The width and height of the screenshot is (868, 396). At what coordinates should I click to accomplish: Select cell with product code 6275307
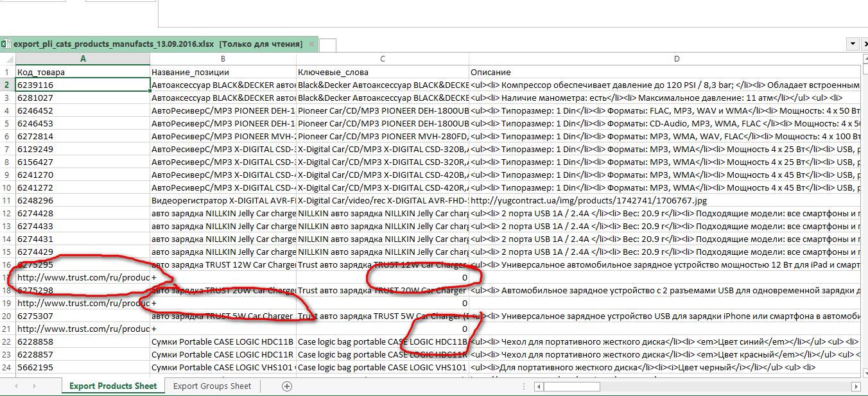(x=83, y=316)
